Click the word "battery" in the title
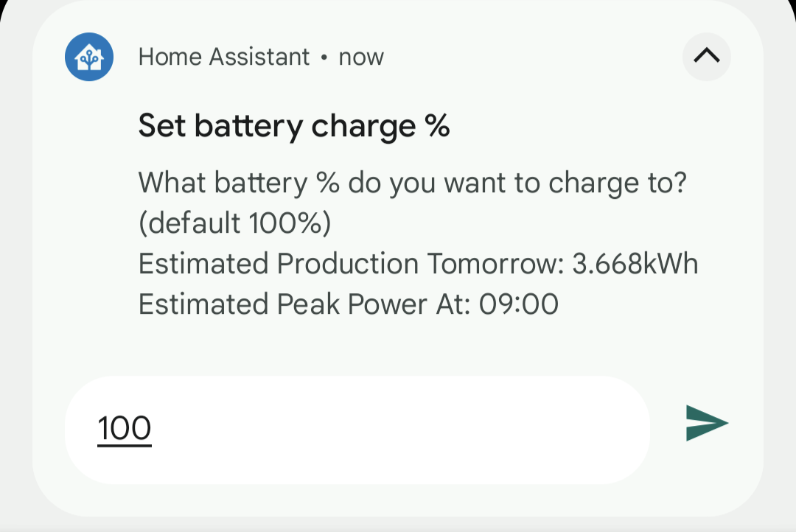The width and height of the screenshot is (796, 532). (x=249, y=127)
